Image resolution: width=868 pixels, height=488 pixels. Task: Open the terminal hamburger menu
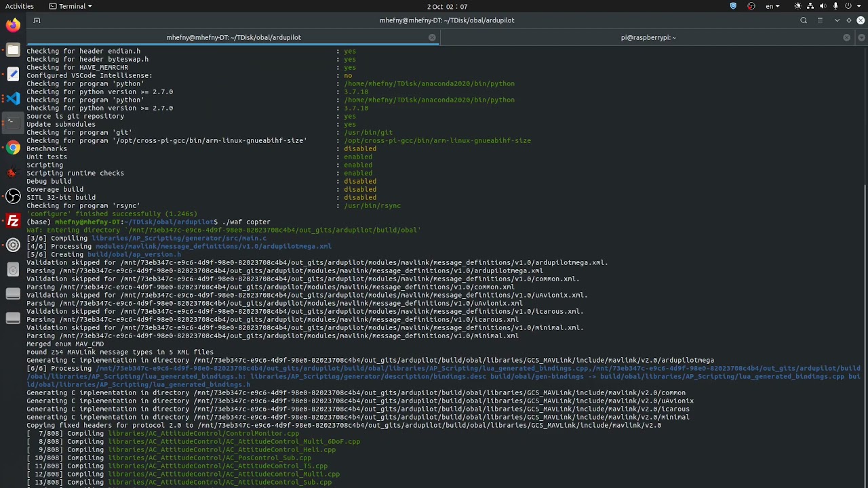tap(820, 20)
